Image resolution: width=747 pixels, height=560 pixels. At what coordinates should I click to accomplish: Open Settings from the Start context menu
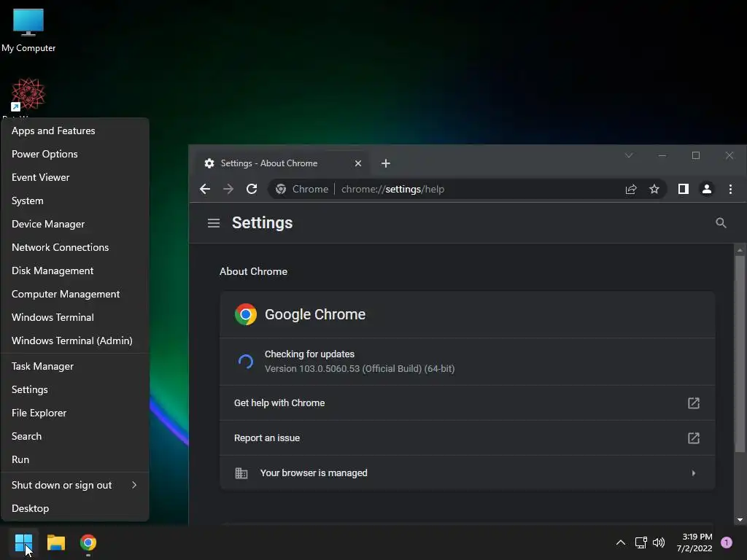[x=75, y=389]
